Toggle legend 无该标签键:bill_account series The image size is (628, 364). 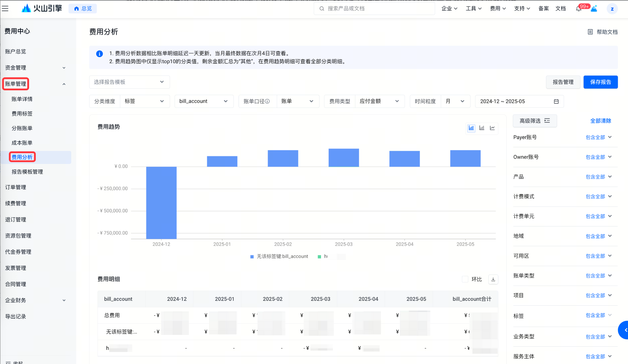click(279, 257)
